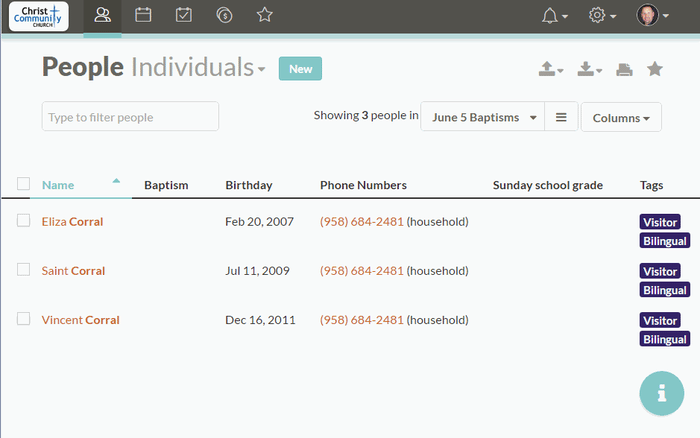Click the round info help button
Viewport: 700px width, 438px height.
pyautogui.click(x=662, y=393)
